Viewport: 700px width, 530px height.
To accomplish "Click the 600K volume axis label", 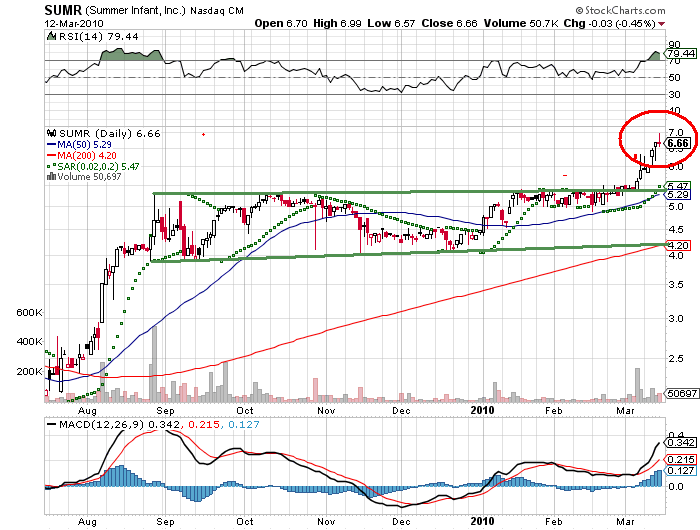I will coord(29,313).
